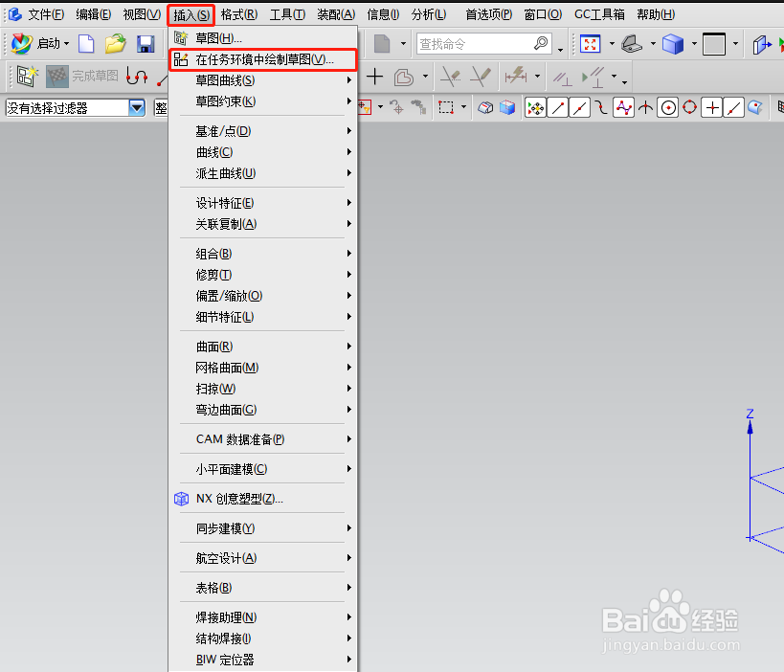Click the sketch icon left of 完成草图
784x672 pixels.
(27, 77)
